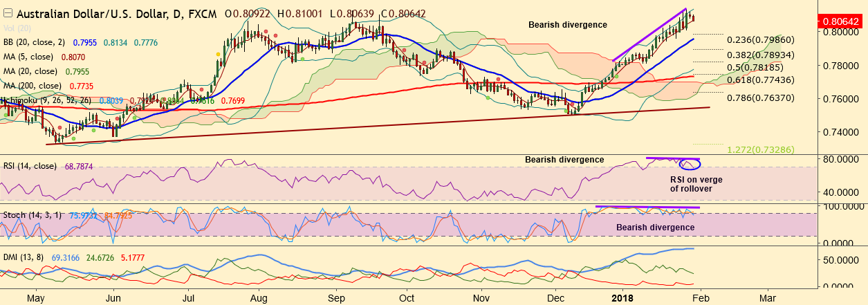Screen dimensions: 868x305
Task: Select the Bearish divergence note on price chart
Action: tap(568, 25)
